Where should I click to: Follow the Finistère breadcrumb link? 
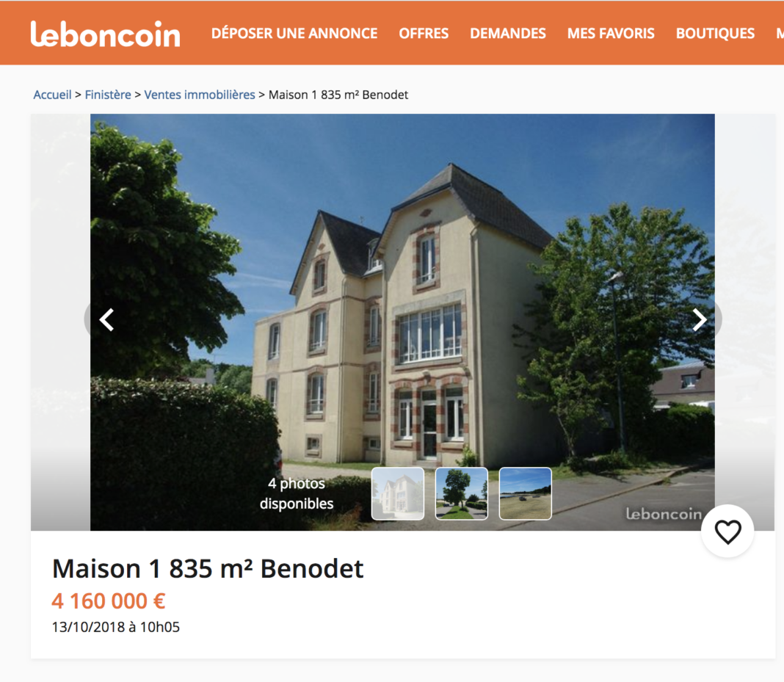point(108,95)
